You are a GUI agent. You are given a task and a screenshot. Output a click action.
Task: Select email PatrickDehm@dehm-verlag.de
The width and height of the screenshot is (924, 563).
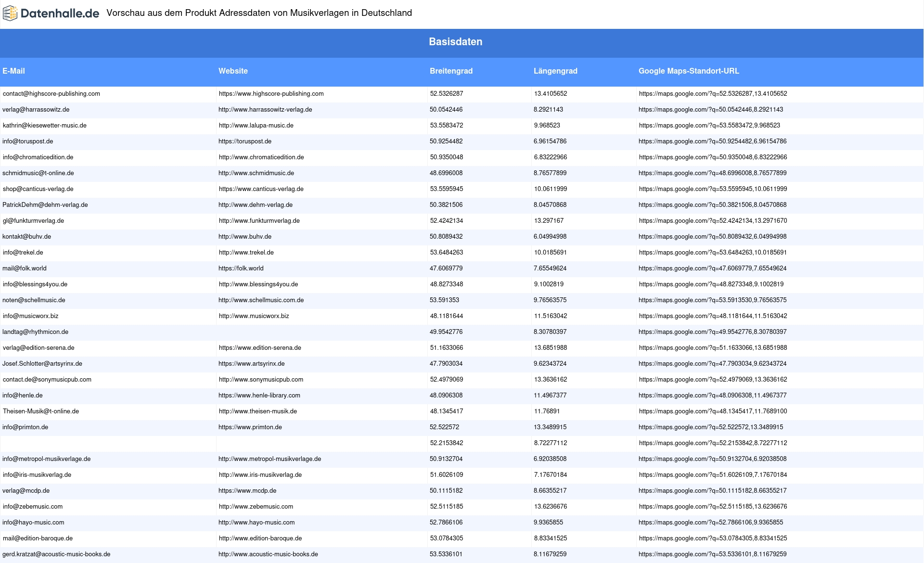click(45, 205)
